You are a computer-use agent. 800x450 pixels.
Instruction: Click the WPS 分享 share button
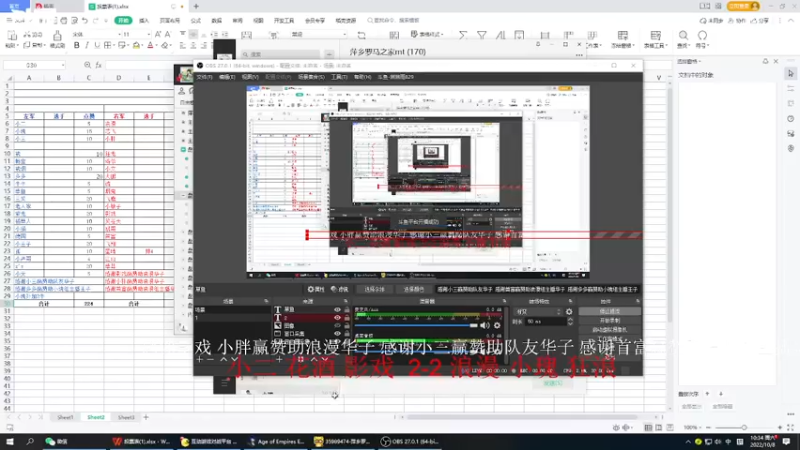(x=760, y=20)
